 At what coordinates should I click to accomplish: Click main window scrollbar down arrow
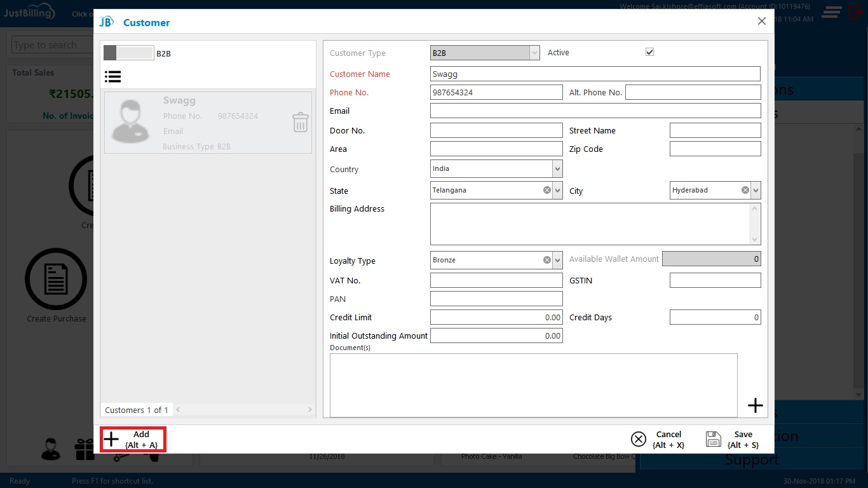pyautogui.click(x=858, y=394)
